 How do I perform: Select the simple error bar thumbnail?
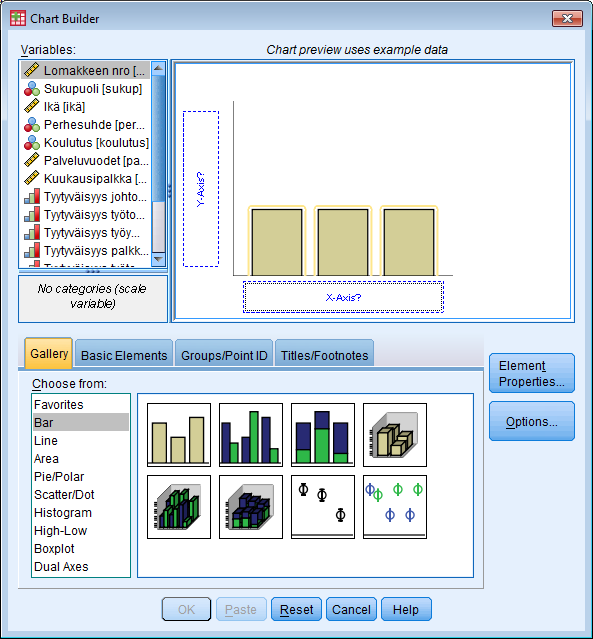(x=323, y=507)
